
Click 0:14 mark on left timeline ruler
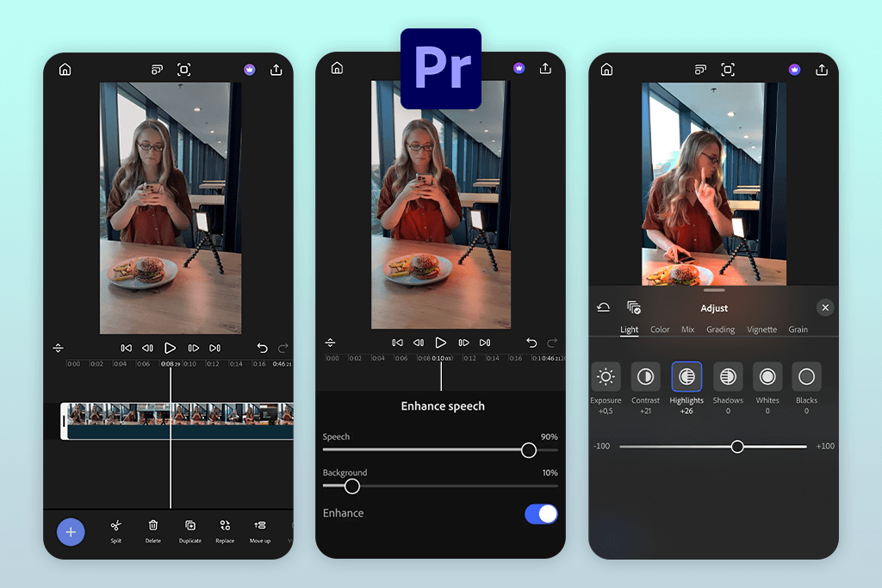point(236,363)
